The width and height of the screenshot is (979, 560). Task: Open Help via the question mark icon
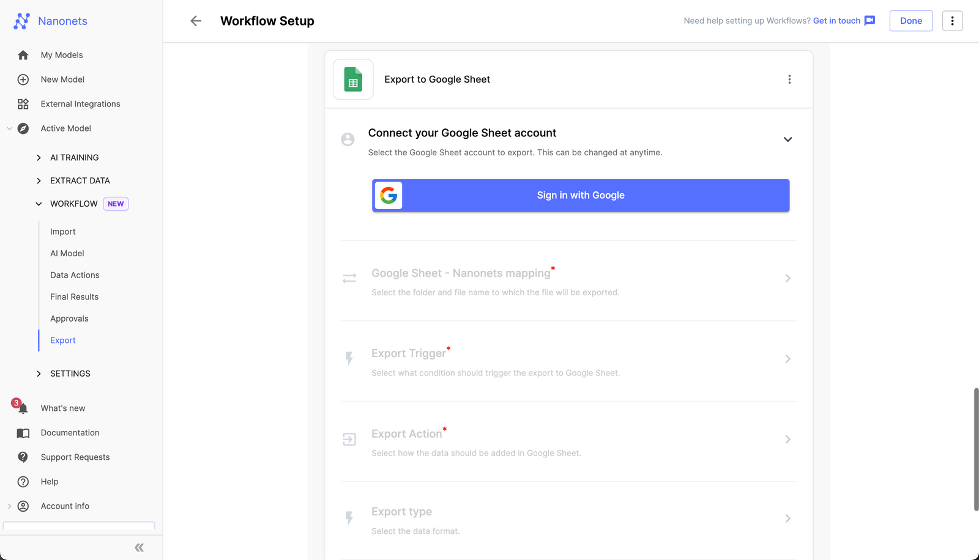[x=23, y=481]
